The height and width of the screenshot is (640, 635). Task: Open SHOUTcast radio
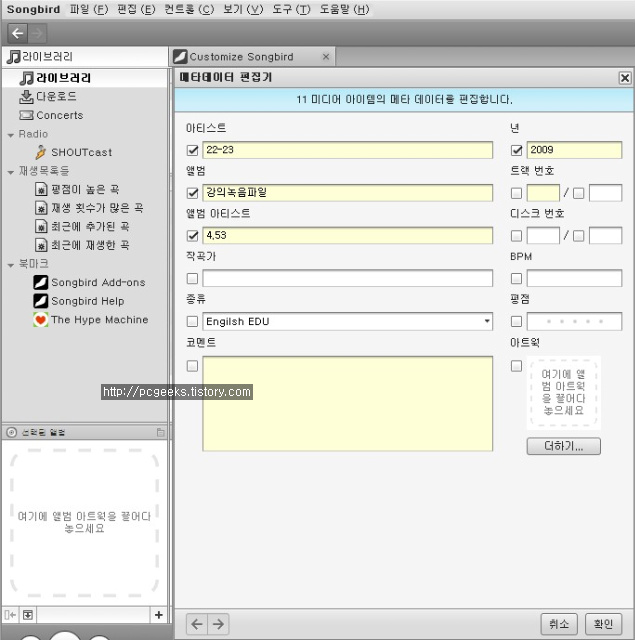coord(73,152)
